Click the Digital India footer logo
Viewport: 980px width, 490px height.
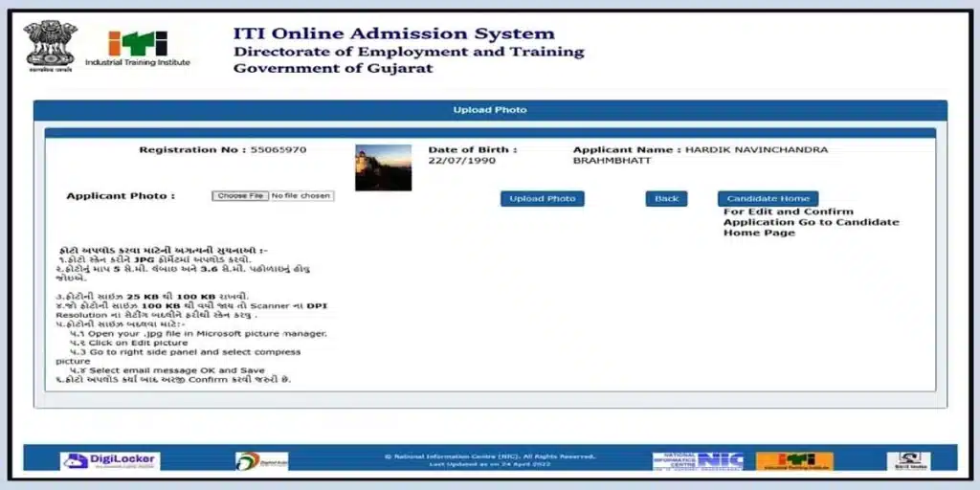coord(261,461)
